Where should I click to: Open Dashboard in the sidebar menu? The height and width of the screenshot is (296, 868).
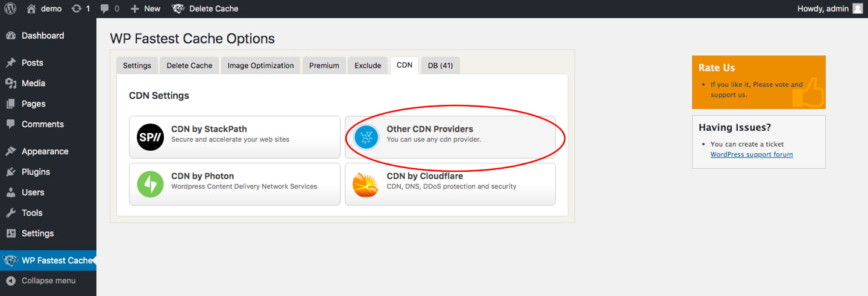click(43, 36)
